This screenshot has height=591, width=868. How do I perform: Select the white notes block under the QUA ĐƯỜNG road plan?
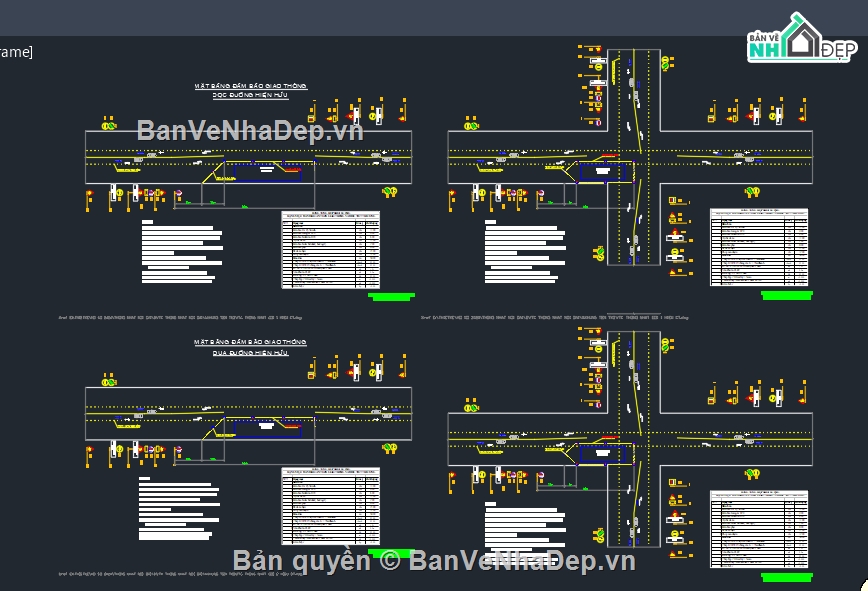pos(179,508)
